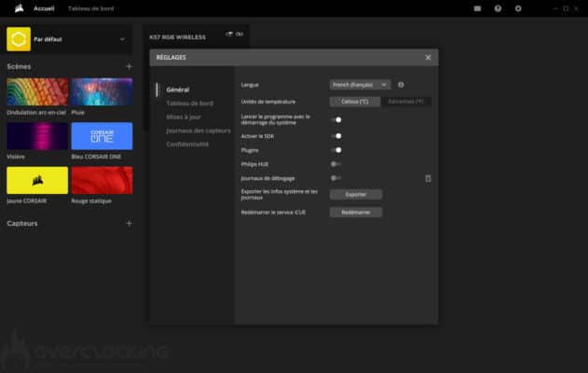Toggle the Activer le SDK switch

336,136
